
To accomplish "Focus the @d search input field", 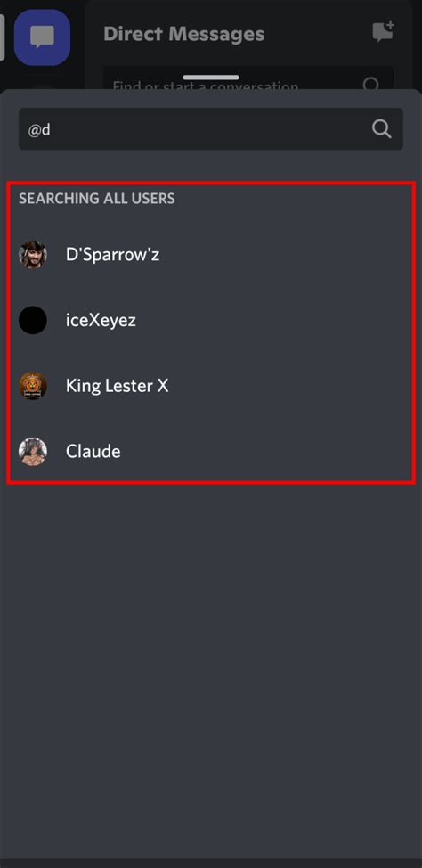I will click(211, 129).
